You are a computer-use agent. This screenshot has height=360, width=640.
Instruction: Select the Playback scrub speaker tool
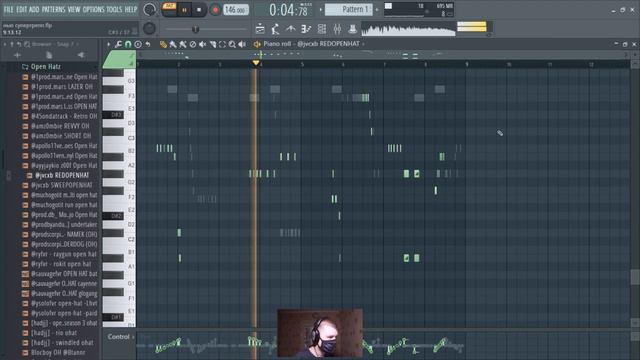242,44
